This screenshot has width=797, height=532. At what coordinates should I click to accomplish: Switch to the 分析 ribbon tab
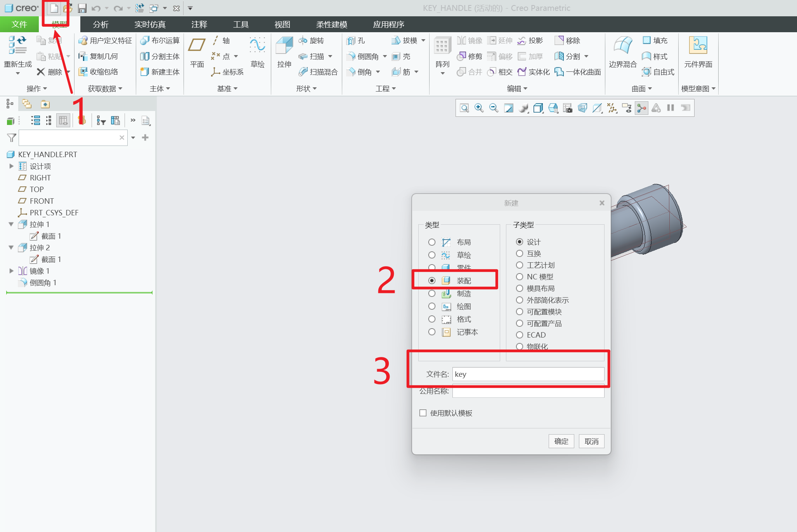coord(100,24)
